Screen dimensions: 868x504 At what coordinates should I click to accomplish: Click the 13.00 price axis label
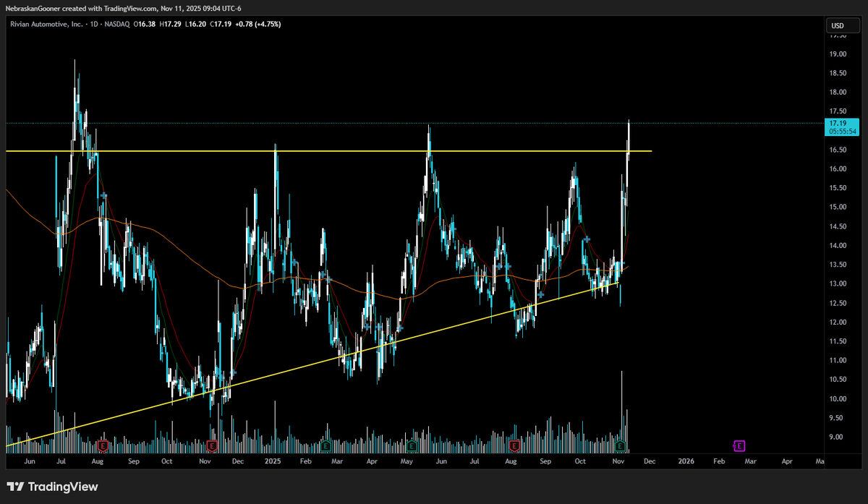838,284
